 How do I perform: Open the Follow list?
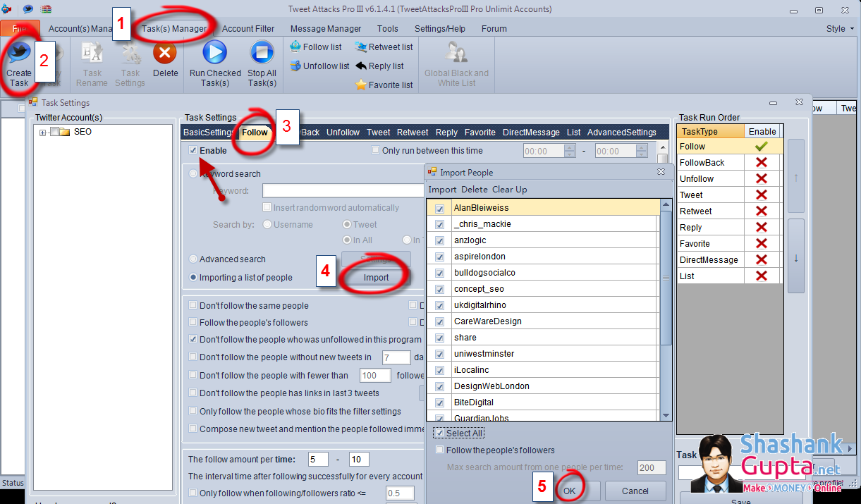coord(316,47)
